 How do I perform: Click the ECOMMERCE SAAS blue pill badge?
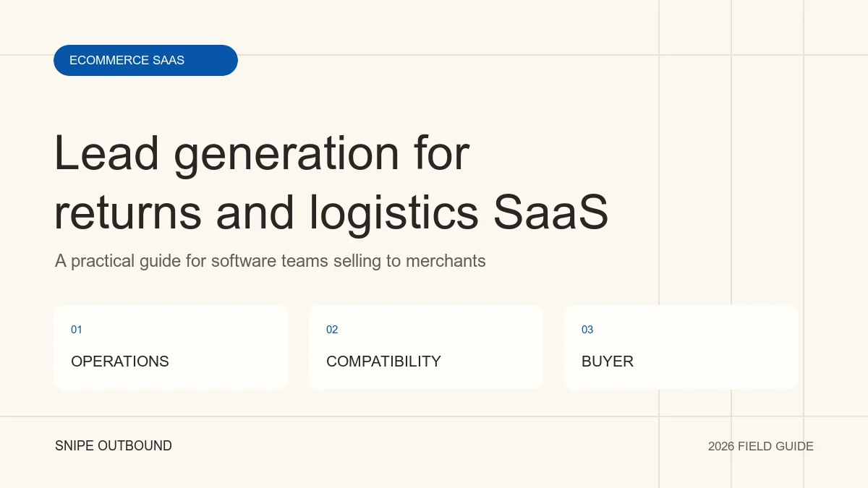[145, 60]
